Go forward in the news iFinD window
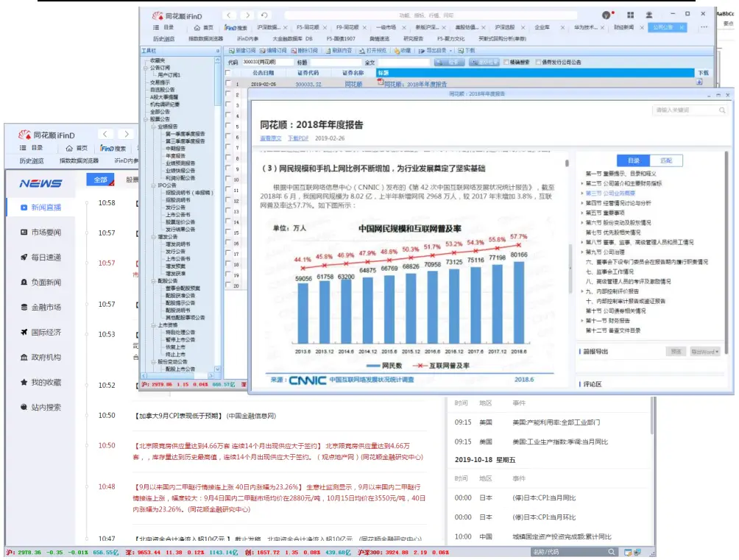The image size is (739, 560). (127, 135)
